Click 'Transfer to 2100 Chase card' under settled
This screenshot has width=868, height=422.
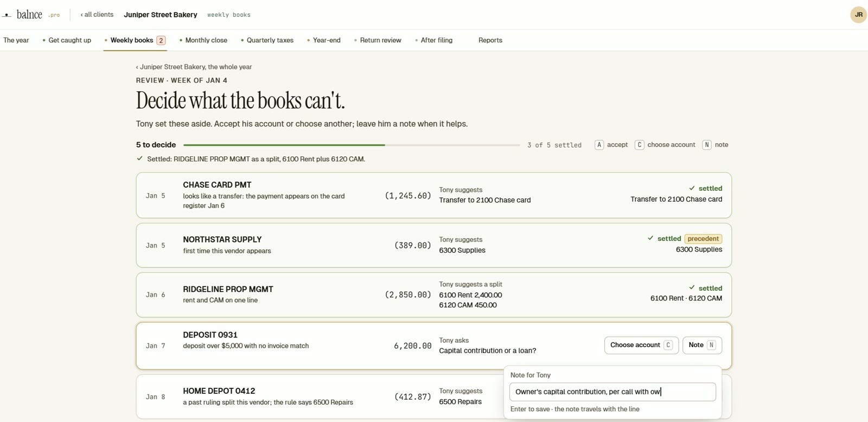pyautogui.click(x=676, y=199)
